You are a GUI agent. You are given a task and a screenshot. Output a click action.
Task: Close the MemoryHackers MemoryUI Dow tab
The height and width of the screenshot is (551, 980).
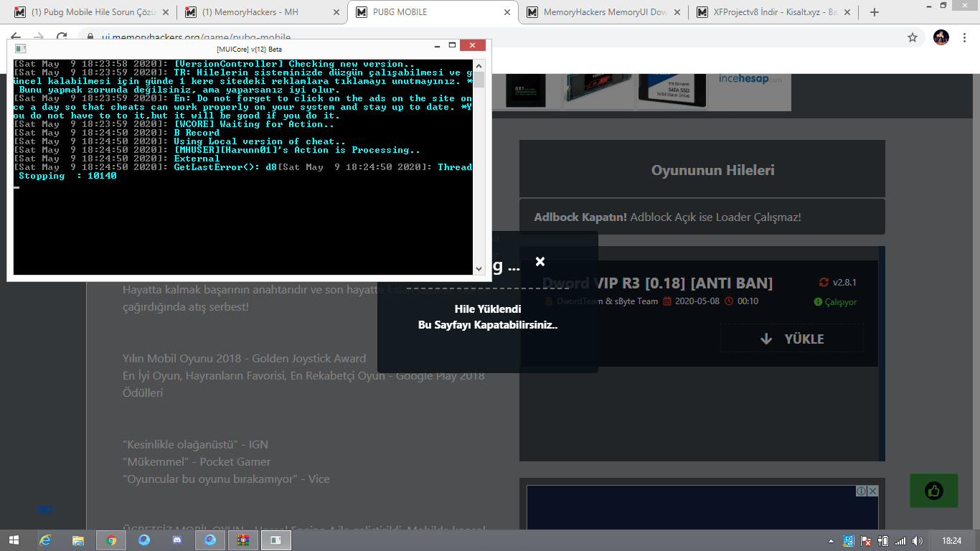tap(677, 12)
